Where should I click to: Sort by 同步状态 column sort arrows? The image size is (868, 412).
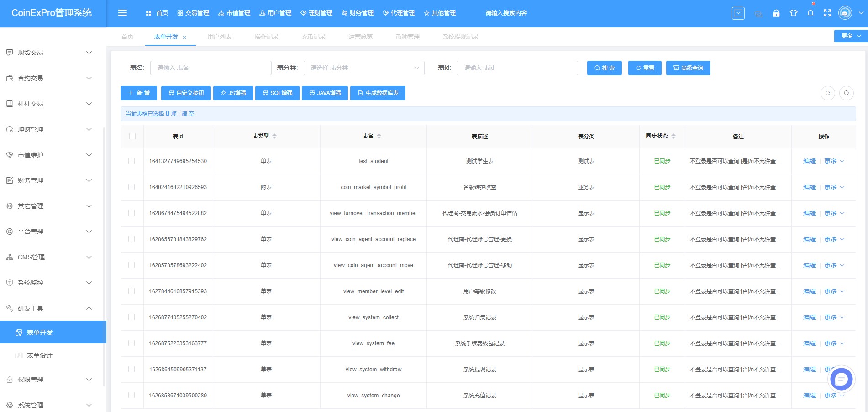[673, 136]
